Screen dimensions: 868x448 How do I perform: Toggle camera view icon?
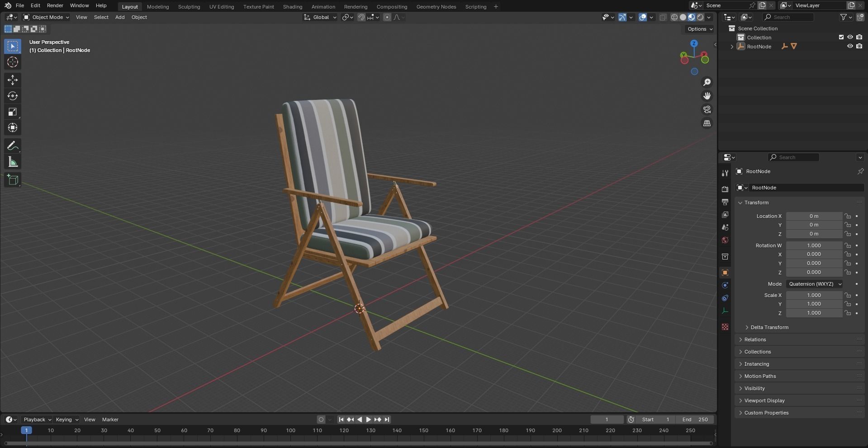707,109
